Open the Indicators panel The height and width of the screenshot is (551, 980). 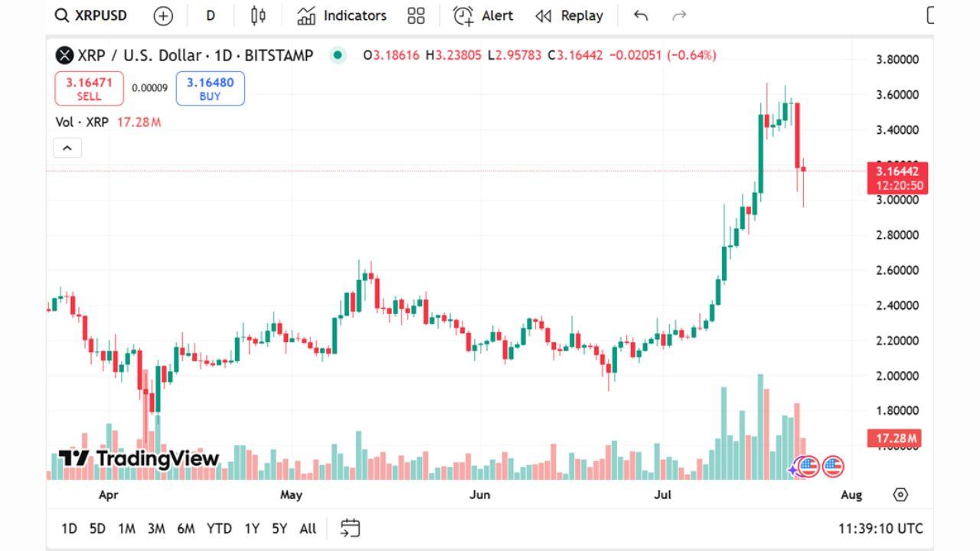[341, 15]
